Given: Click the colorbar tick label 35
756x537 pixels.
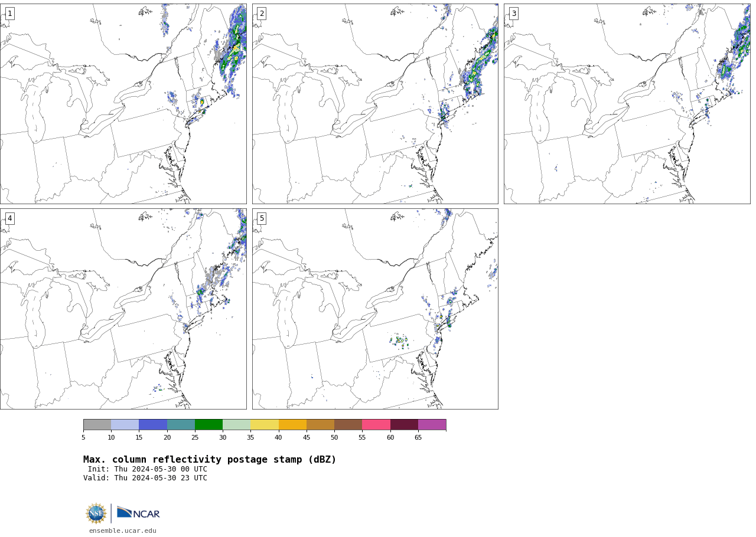Looking at the screenshot, I should tap(250, 437).
